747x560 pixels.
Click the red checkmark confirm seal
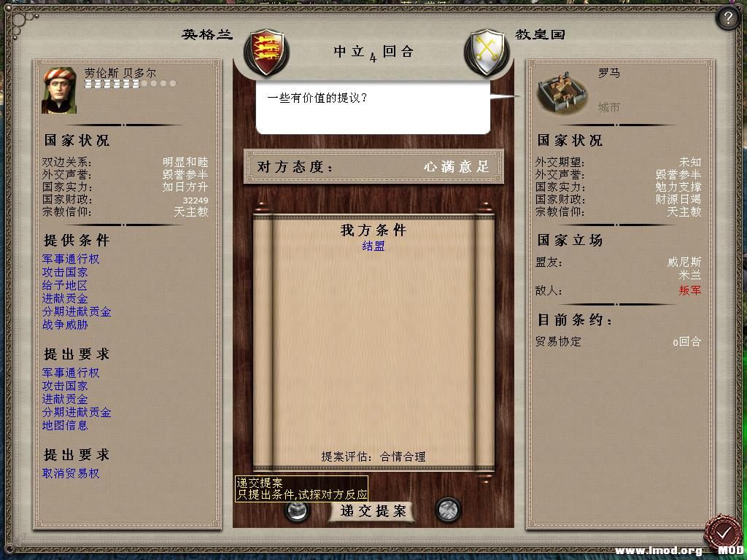(x=723, y=532)
